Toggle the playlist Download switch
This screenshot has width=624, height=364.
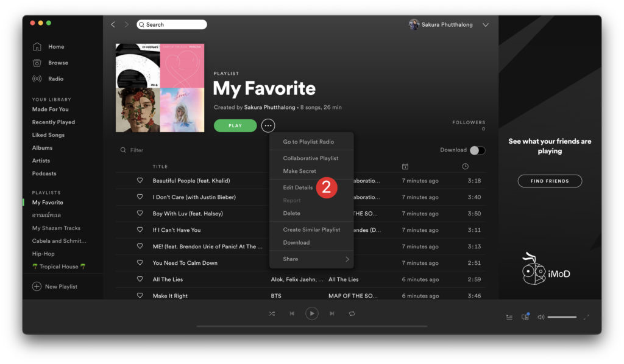tap(477, 150)
